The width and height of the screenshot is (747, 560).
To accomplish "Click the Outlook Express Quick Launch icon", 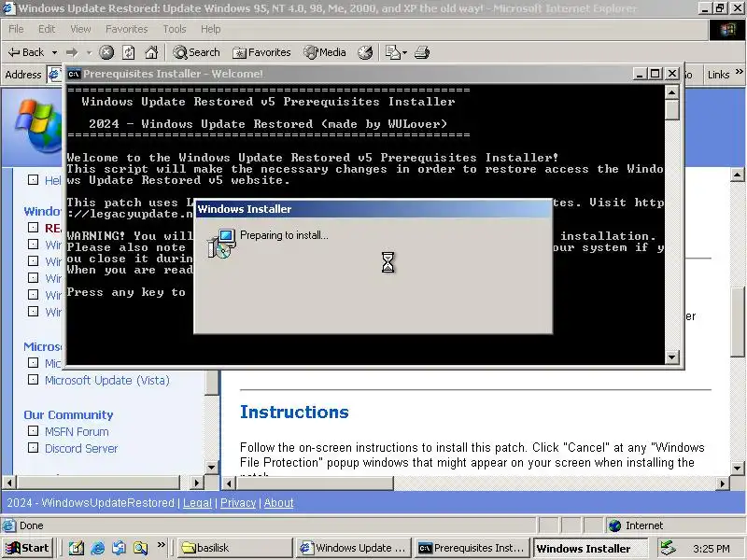I will [119, 549].
